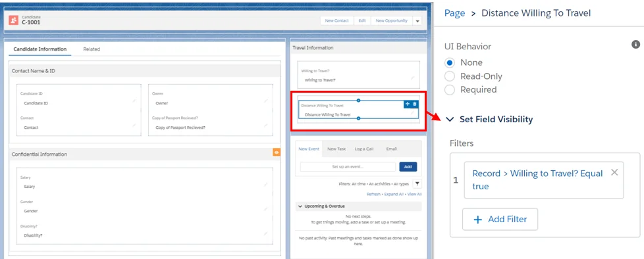Open the New Task activity tab
Screen dimensions: 644x259
click(x=336, y=149)
